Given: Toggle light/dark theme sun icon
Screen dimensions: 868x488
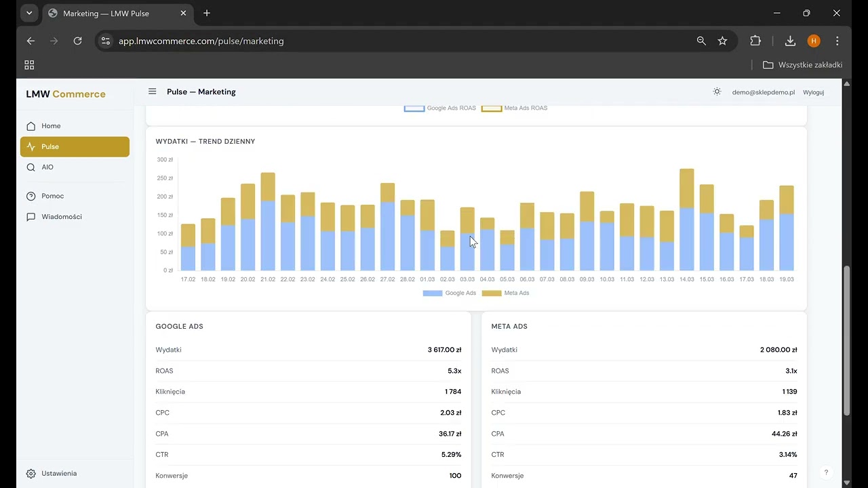Looking at the screenshot, I should pos(717,91).
